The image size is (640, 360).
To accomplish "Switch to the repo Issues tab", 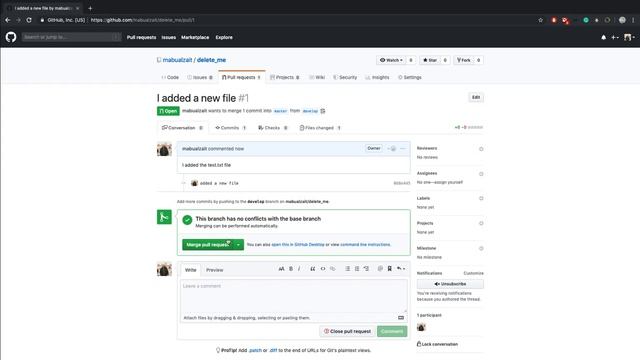I will pyautogui.click(x=200, y=77).
